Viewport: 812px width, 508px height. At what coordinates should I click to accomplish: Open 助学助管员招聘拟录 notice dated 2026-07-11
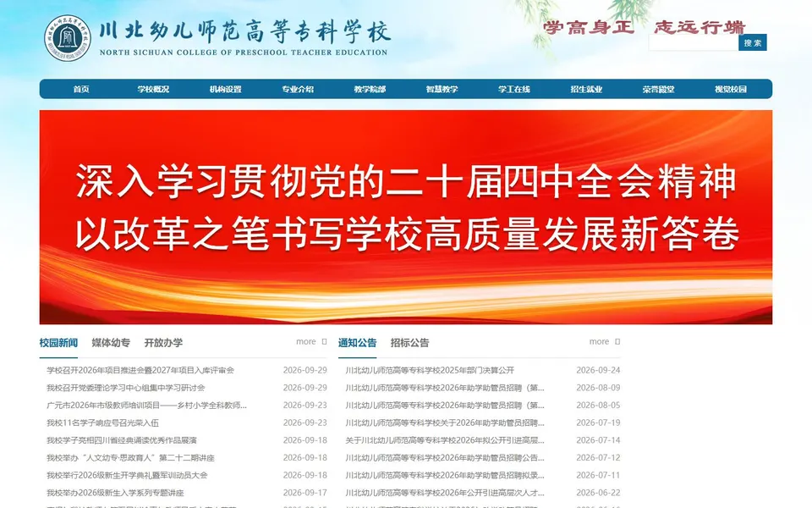[x=445, y=475]
